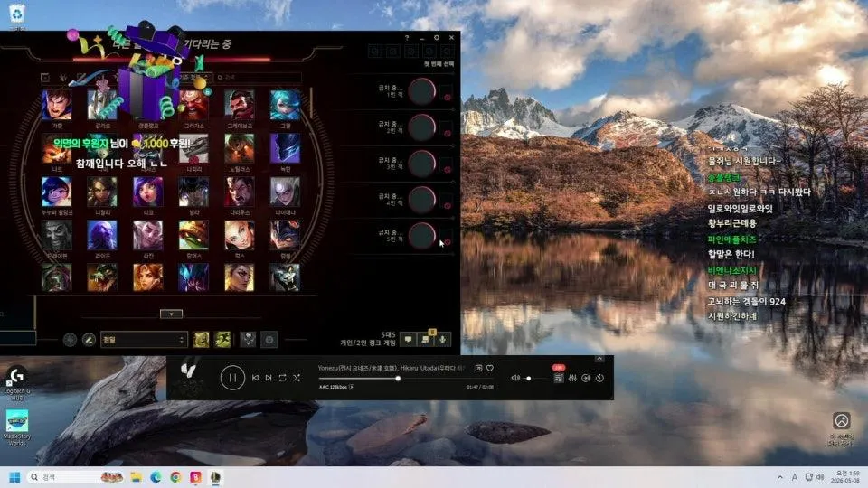The height and width of the screenshot is (488, 868).
Task: Click AAC 128kbps quality label
Action: click(x=333, y=387)
